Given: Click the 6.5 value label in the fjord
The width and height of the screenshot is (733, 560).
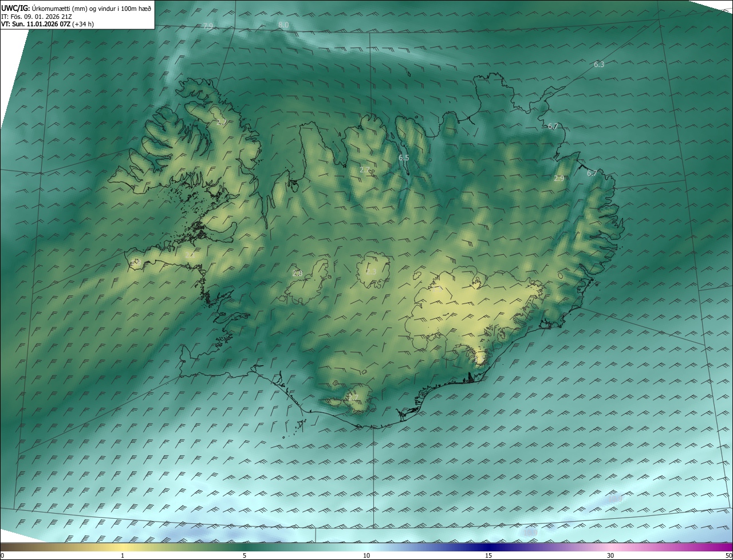Looking at the screenshot, I should coord(404,157).
